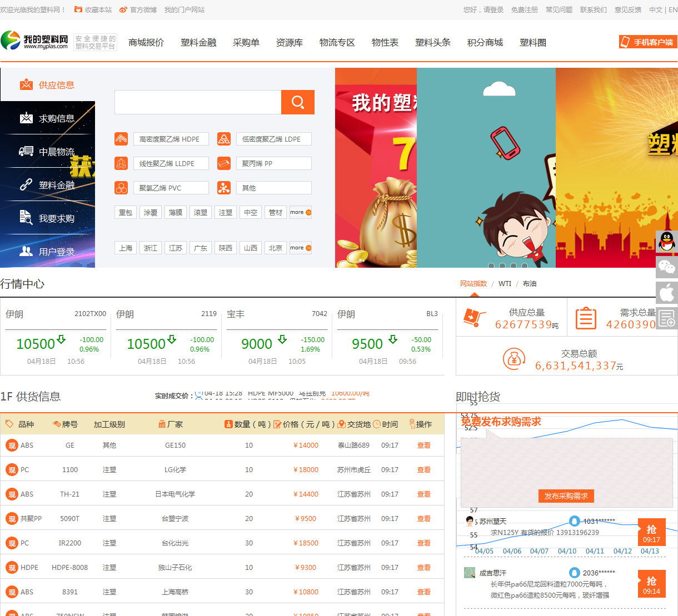Screen dimensions: 678x616
Task: Click the 塑料金融 chain link icon
Action: coord(26,184)
